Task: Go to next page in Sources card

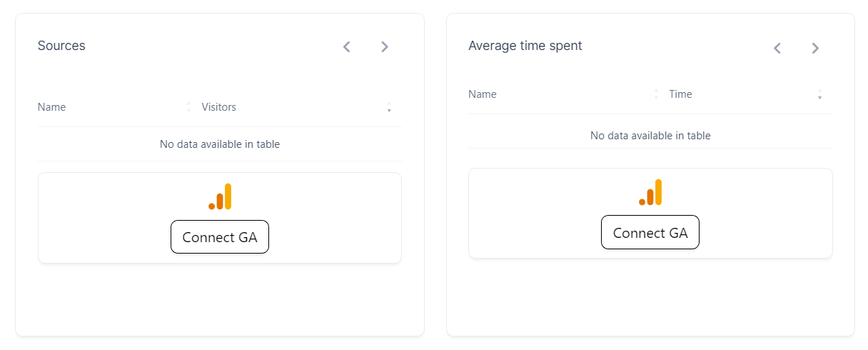Action: 385,47
